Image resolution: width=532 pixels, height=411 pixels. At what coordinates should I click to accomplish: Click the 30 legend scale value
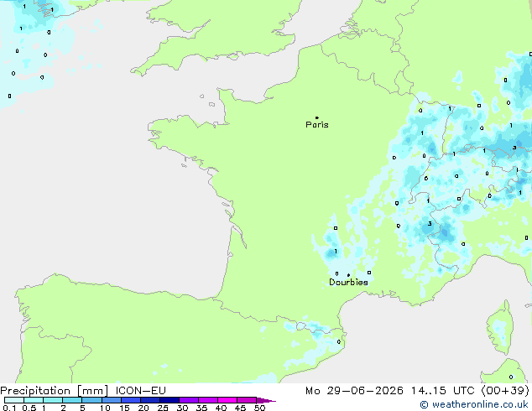pos(182,408)
